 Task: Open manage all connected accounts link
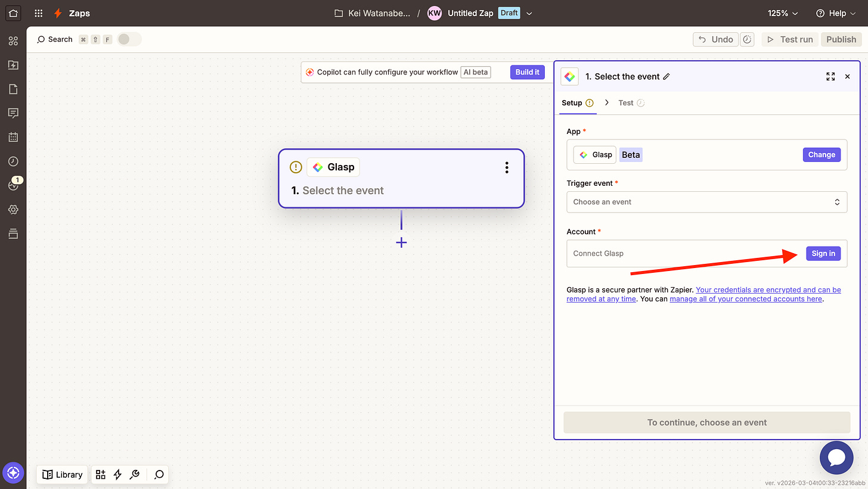(746, 299)
